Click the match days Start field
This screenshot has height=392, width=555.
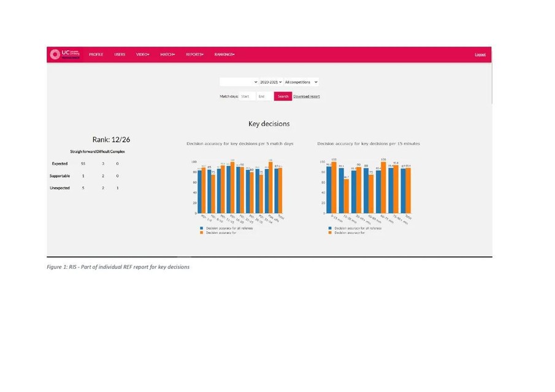click(x=247, y=96)
